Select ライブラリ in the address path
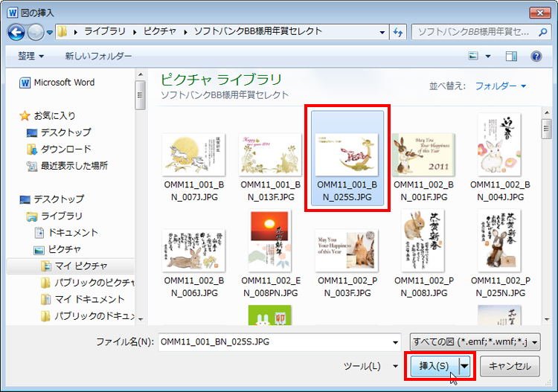This screenshot has height=392, width=558. (x=105, y=31)
